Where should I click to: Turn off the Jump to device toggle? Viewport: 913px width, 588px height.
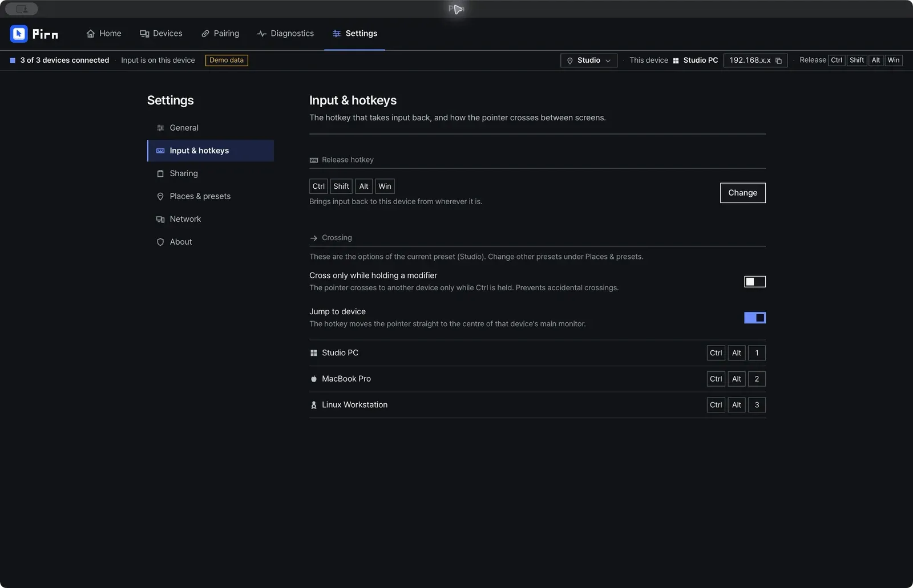754,318
